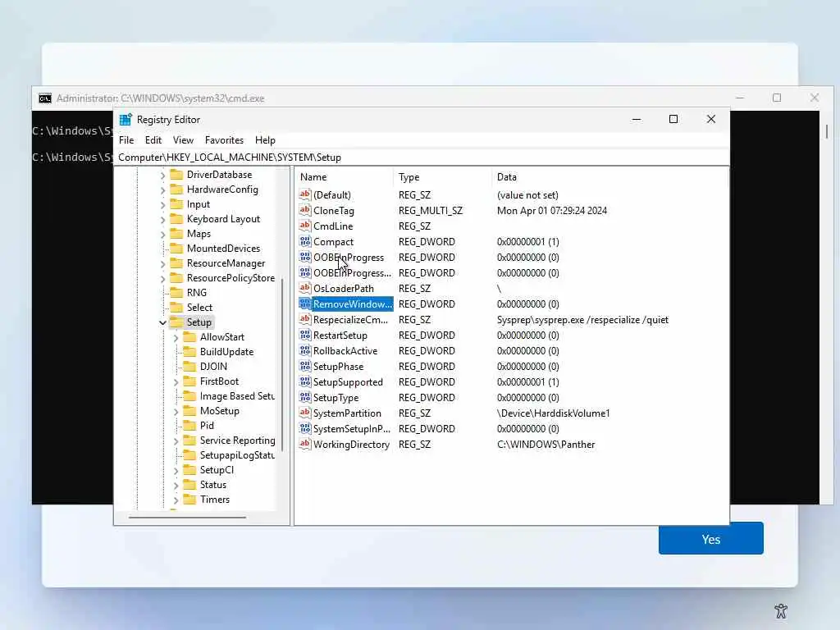Open the View menu

183,140
